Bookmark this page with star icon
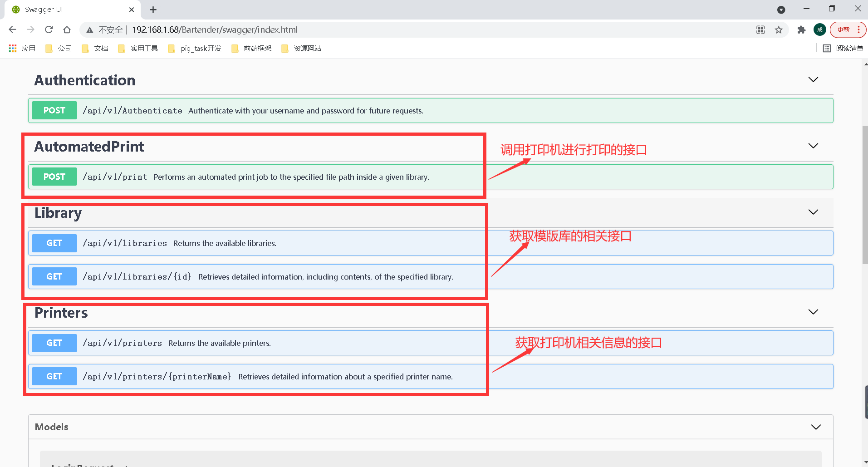The width and height of the screenshot is (868, 467). (x=779, y=30)
